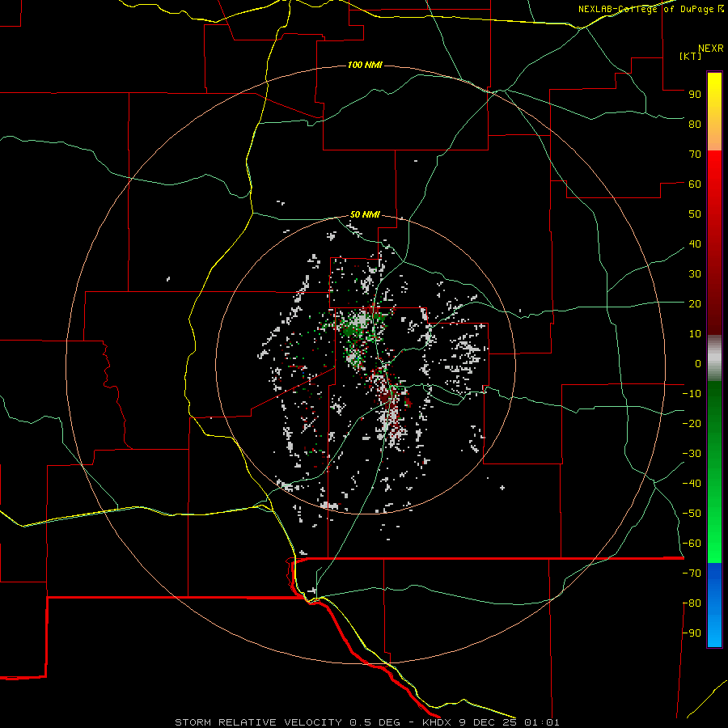
Task: Click the 100 NMI range ring label
Action: coord(365,65)
